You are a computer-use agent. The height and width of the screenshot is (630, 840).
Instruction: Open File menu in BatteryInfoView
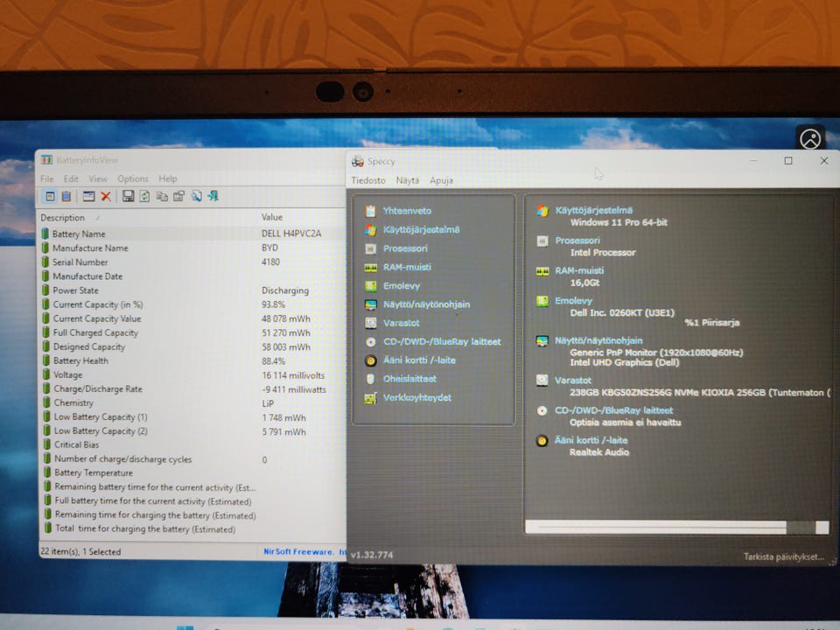coord(47,178)
